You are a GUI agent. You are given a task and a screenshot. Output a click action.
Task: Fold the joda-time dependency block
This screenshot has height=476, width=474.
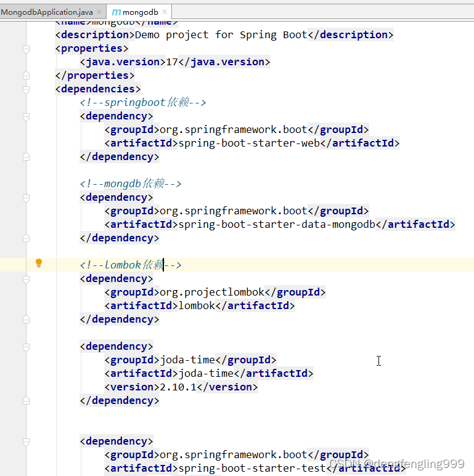(x=26, y=347)
